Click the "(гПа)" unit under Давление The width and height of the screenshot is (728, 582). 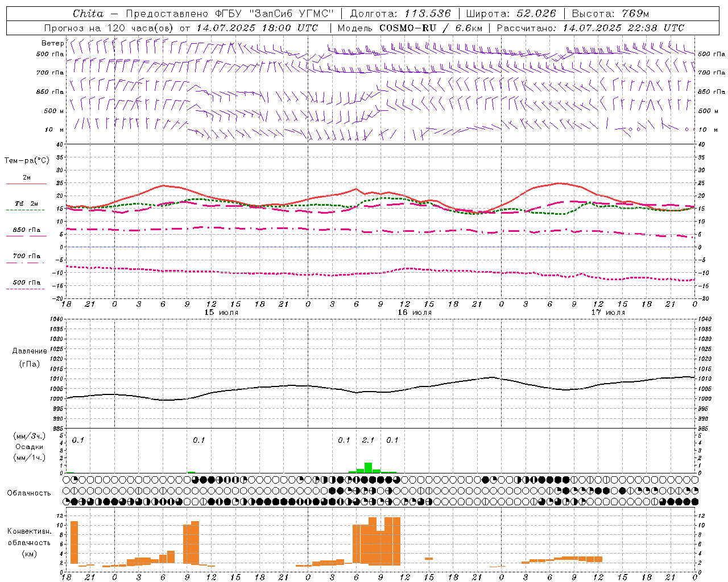coord(28,364)
